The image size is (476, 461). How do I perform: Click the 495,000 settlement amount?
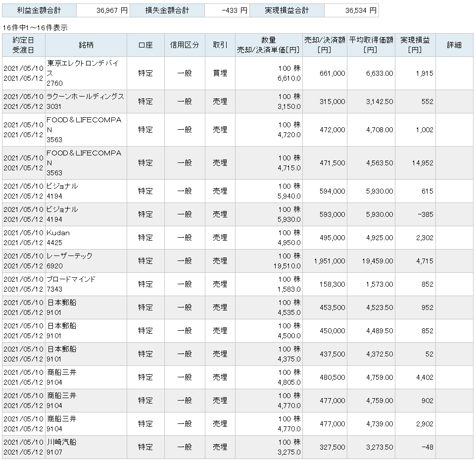332,238
